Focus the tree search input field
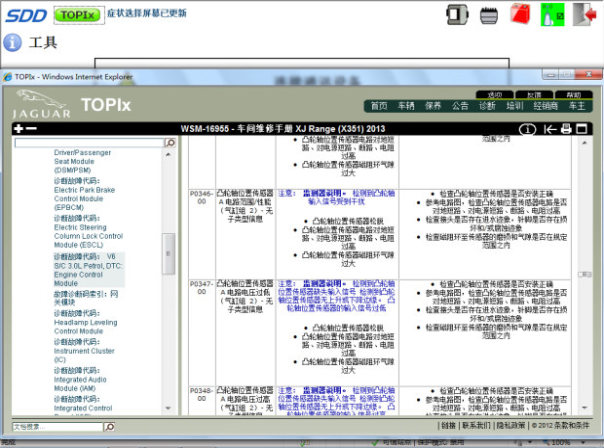 click(89, 143)
